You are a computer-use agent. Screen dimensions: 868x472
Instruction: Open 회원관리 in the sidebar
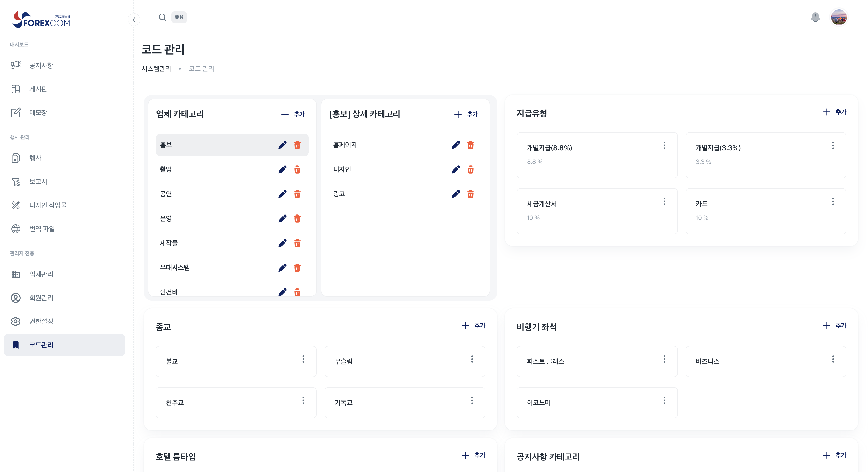pyautogui.click(x=41, y=298)
